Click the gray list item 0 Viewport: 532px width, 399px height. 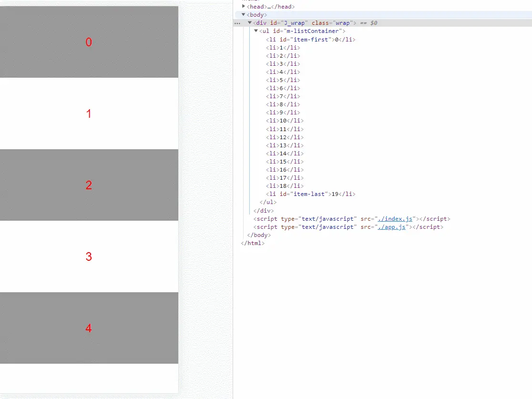click(89, 42)
